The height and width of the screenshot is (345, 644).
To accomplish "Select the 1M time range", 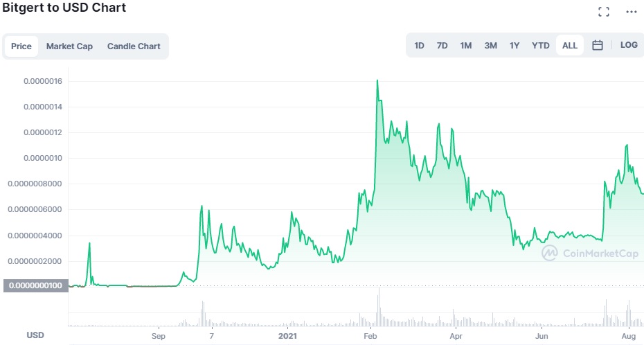I will click(x=466, y=46).
